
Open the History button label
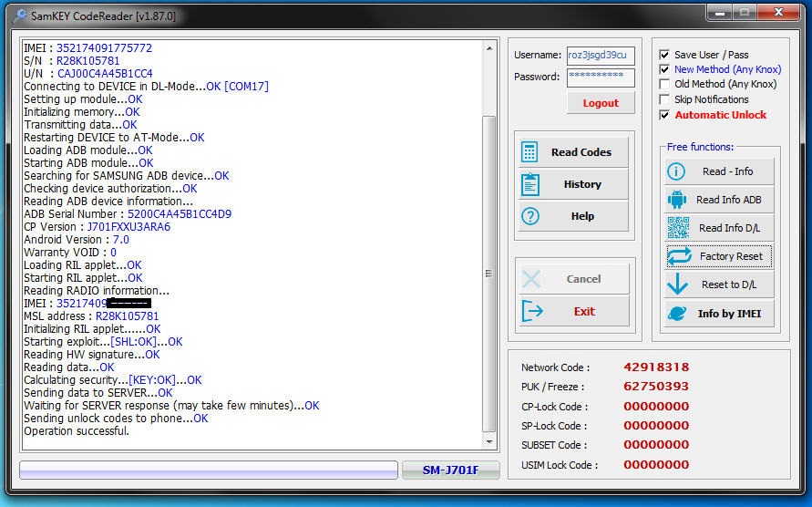[x=582, y=184]
